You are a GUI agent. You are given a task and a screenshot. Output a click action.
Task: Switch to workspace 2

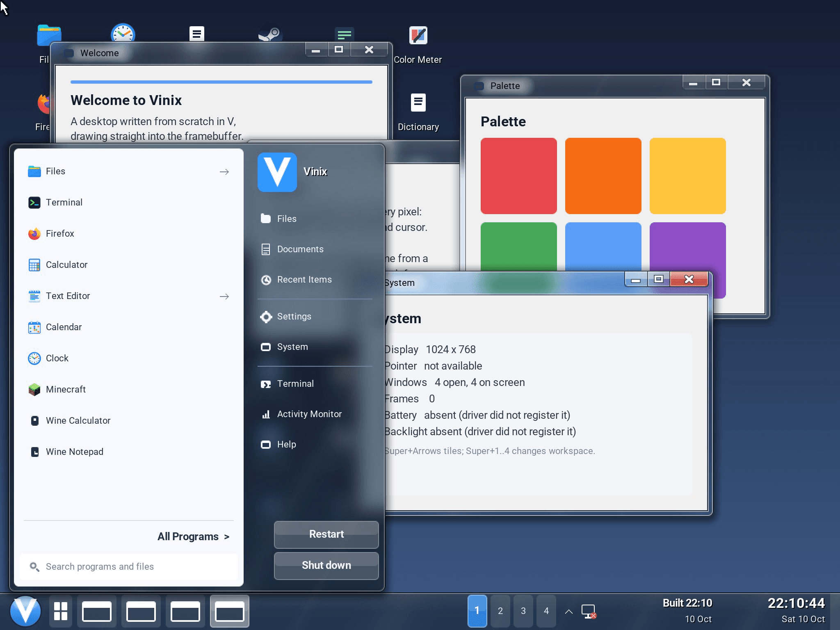500,611
